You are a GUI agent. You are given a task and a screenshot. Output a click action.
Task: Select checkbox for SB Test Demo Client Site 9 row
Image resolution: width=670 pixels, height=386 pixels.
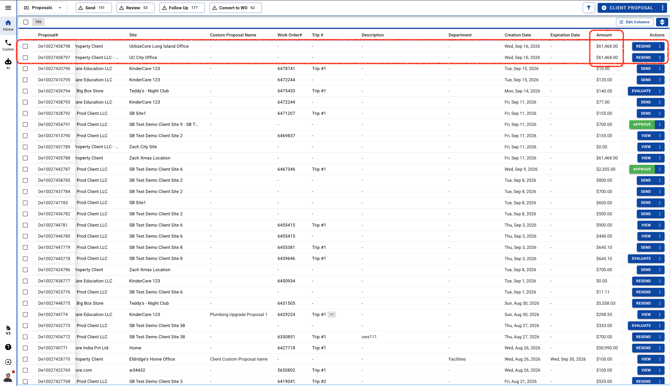25,124
